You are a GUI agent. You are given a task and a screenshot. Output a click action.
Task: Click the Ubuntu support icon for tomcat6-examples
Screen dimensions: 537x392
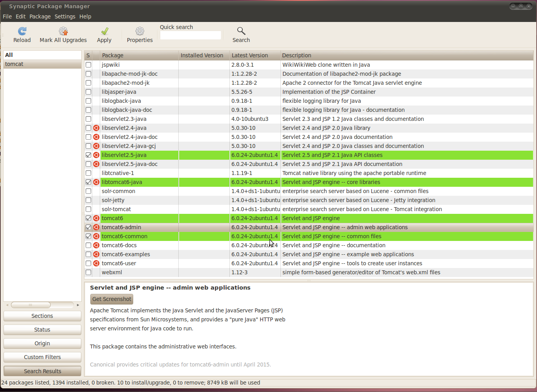[x=96, y=254]
